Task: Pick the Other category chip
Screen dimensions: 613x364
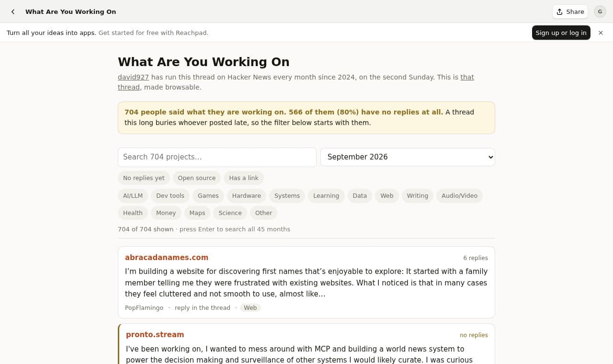Action: pos(263,213)
